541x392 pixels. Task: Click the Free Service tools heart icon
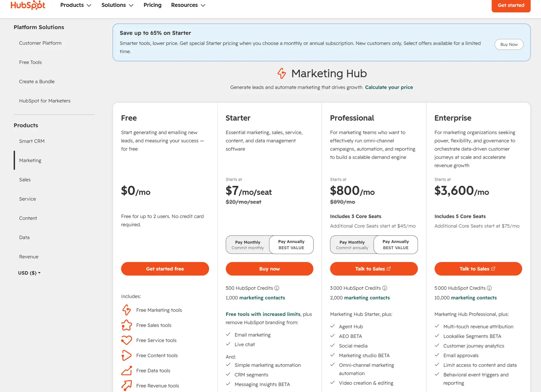coord(126,340)
